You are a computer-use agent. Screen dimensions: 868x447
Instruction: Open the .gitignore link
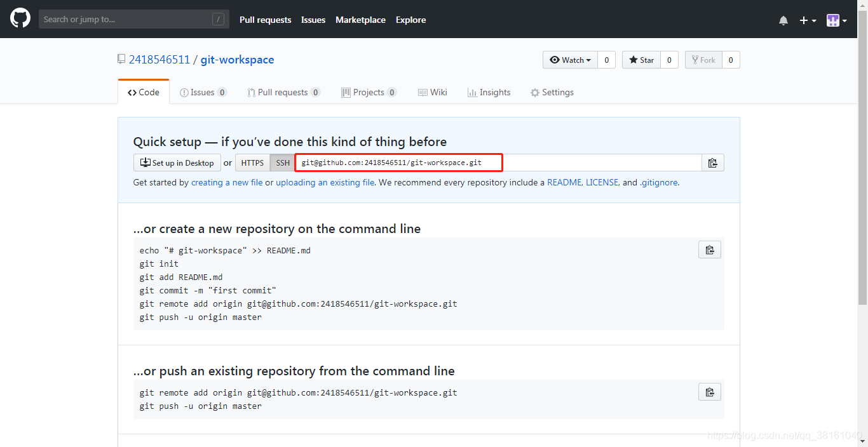click(659, 182)
